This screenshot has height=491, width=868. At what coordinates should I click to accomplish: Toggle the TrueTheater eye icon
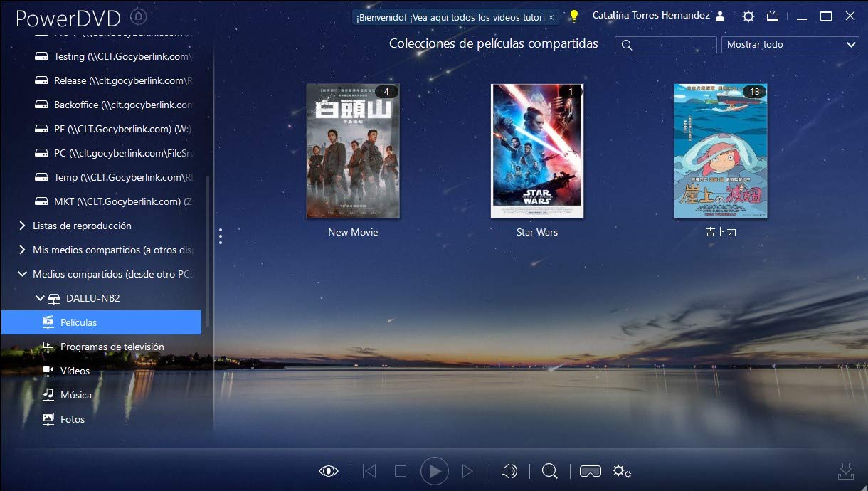click(328, 470)
